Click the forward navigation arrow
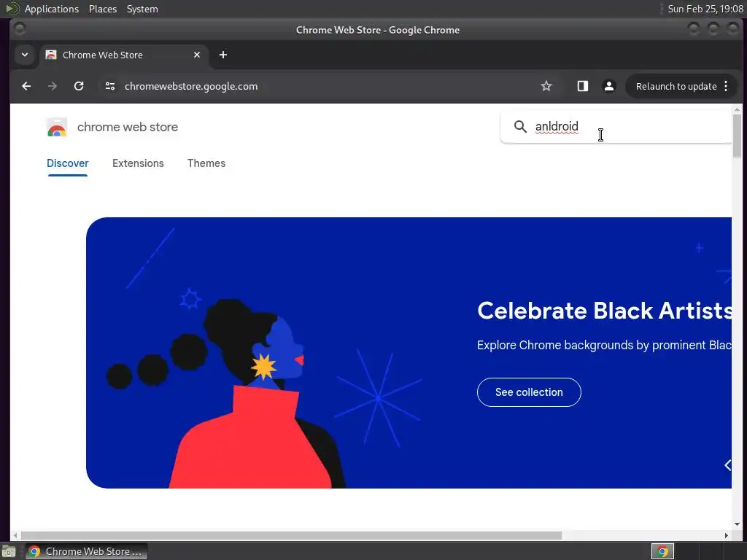This screenshot has width=747, height=560. click(53, 86)
